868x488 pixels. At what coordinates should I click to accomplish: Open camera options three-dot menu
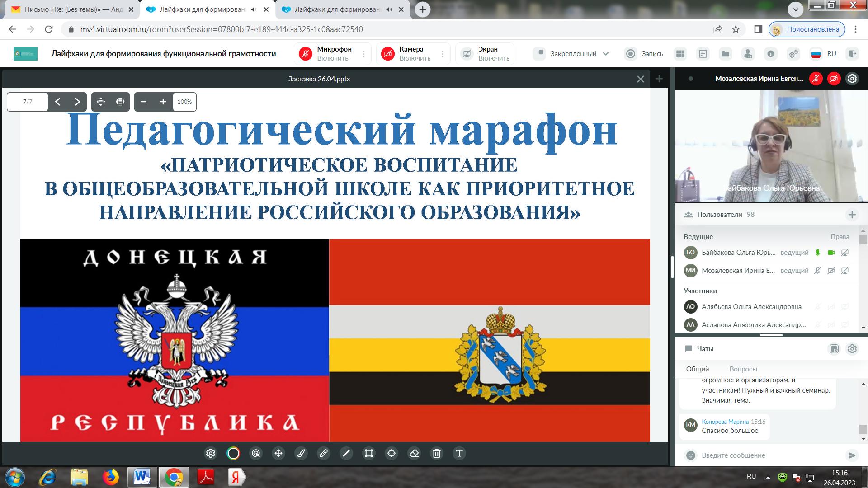pyautogui.click(x=443, y=54)
